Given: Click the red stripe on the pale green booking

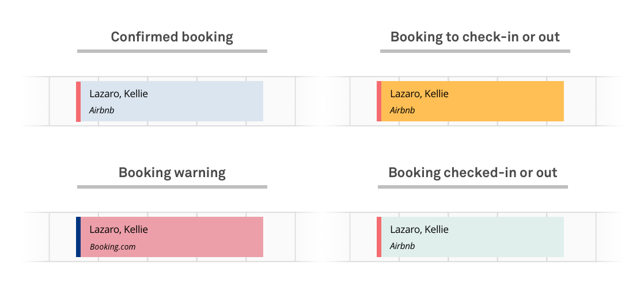Looking at the screenshot, I should [x=379, y=237].
